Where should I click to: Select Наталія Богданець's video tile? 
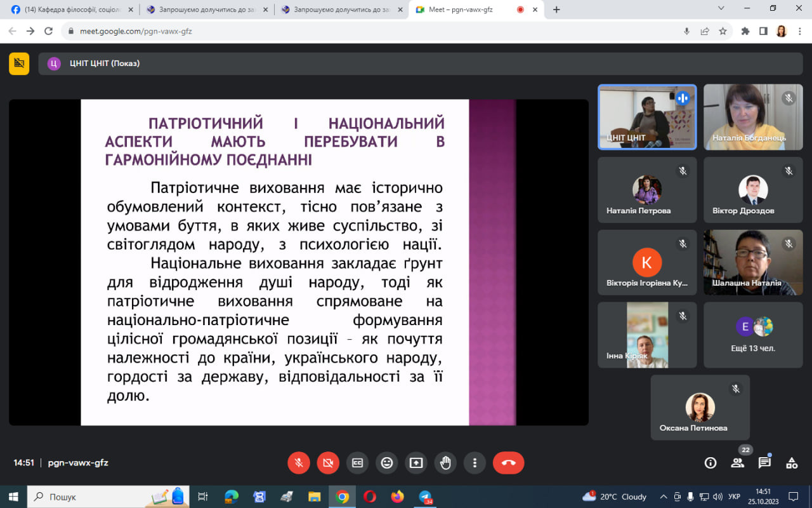753,117
